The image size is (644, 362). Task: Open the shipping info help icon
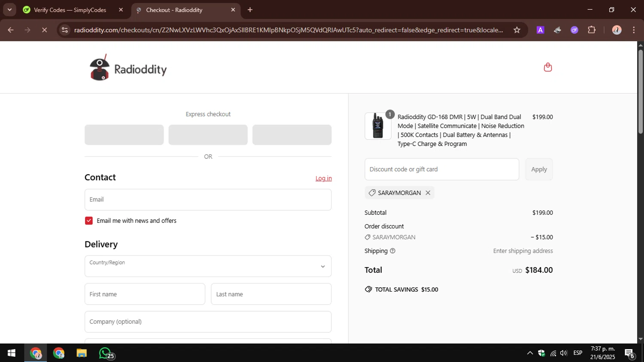coord(392,251)
